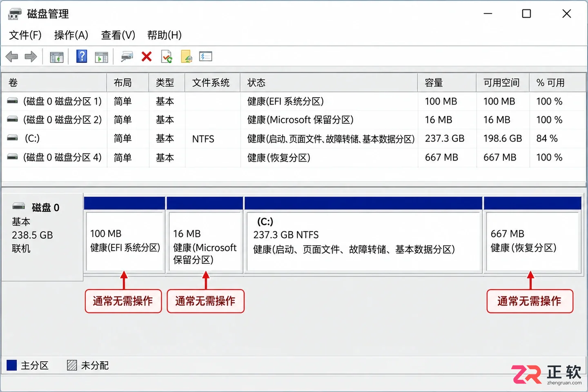Viewport: 588px width, 392px height.
Task: Click the 16 MB capacity cell of 磁盘分区 2
Action: pos(439,120)
